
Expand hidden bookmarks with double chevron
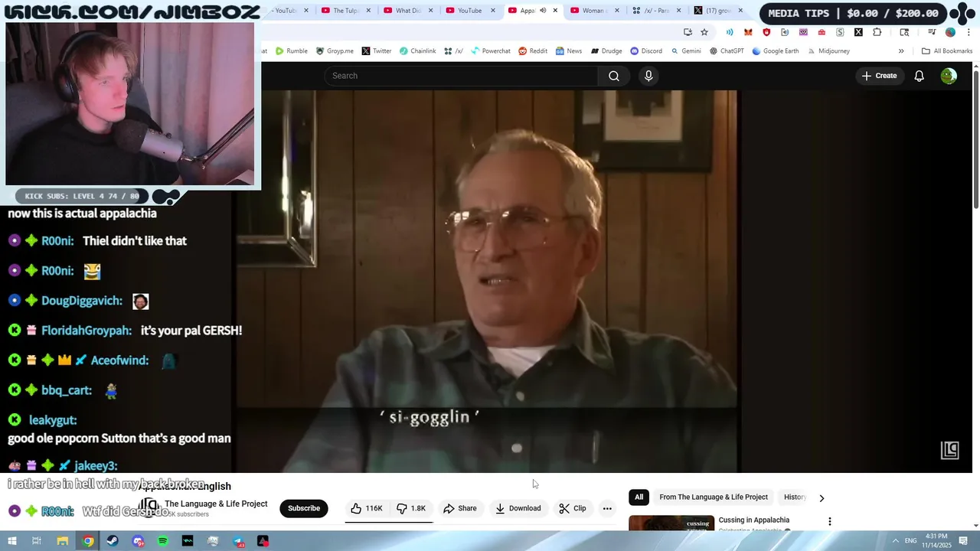click(901, 51)
